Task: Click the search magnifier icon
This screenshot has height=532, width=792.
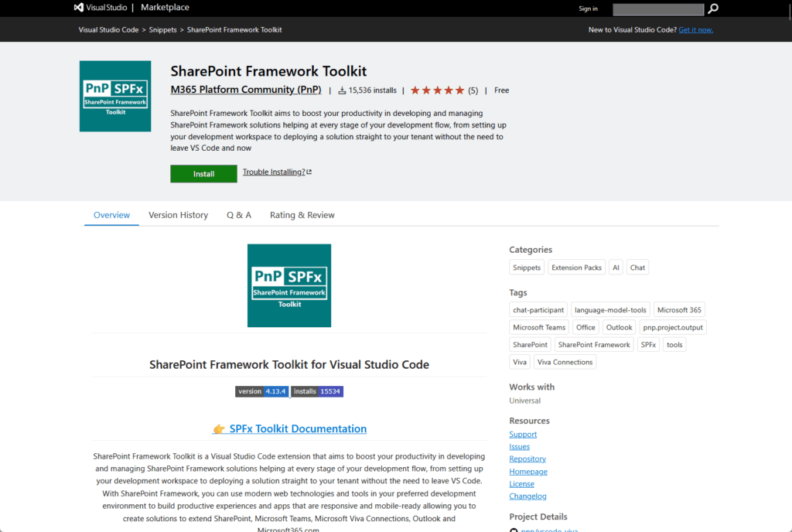Action: (x=712, y=9)
